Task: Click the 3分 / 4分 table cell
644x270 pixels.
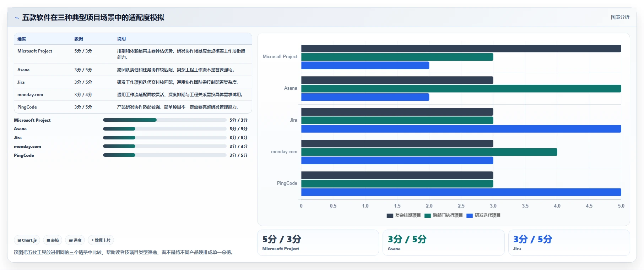Action: tap(83, 95)
